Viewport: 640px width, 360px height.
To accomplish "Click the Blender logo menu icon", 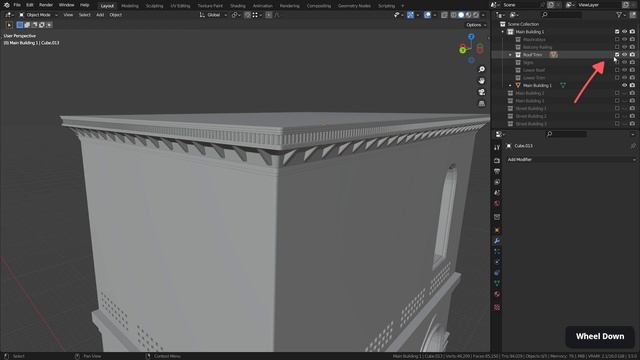I will [x=7, y=5].
